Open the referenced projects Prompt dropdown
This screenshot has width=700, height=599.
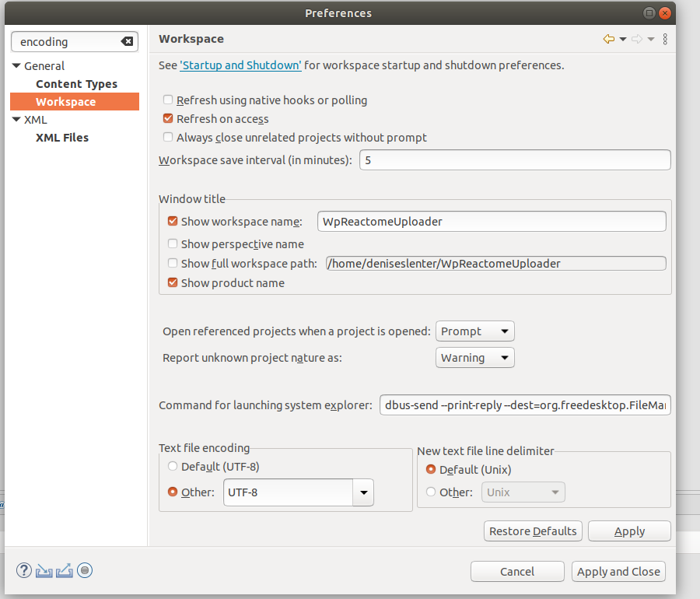[x=475, y=331]
